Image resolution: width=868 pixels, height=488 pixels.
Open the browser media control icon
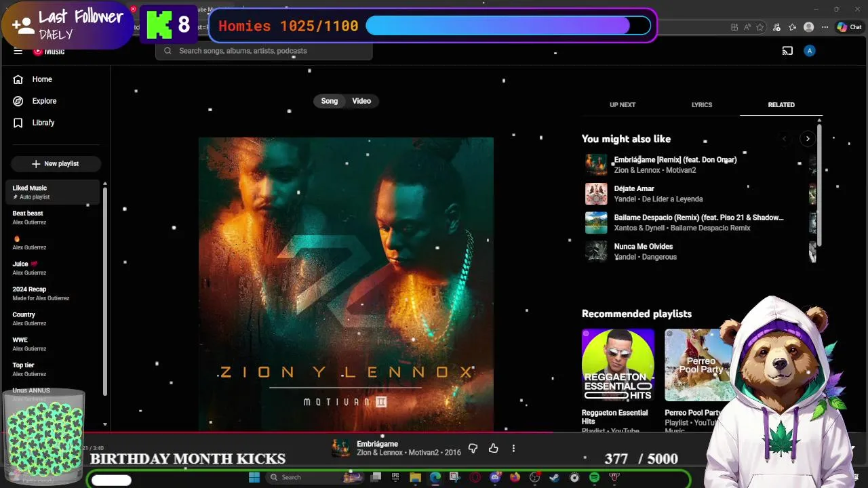(776, 27)
